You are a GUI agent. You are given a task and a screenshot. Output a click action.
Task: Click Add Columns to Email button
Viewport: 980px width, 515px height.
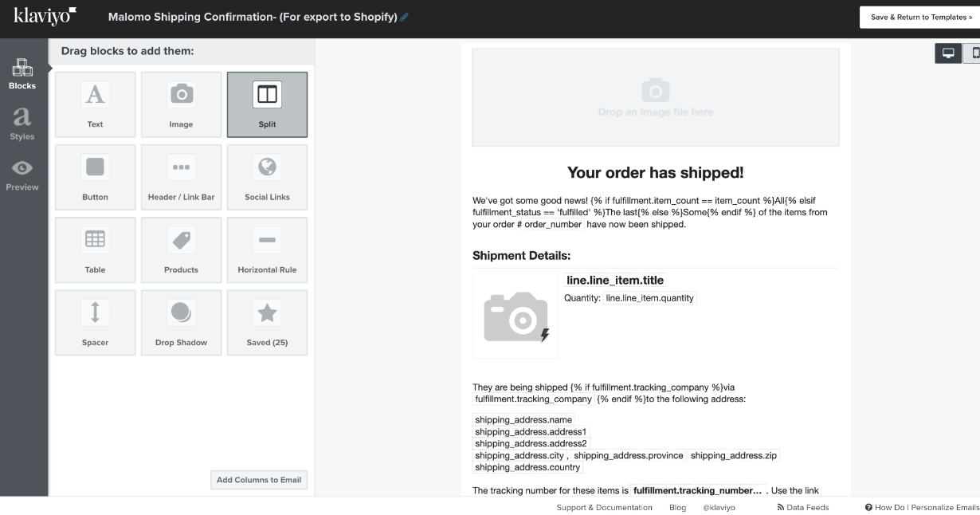click(259, 480)
